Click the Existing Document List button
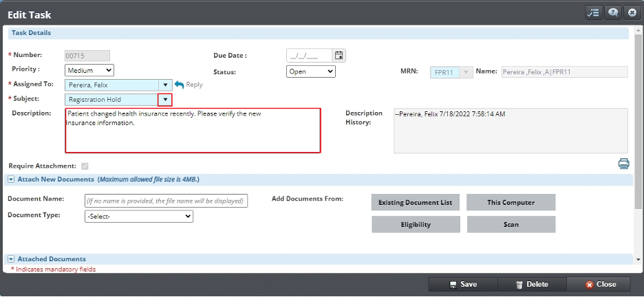This screenshot has height=297, width=644. [x=416, y=202]
